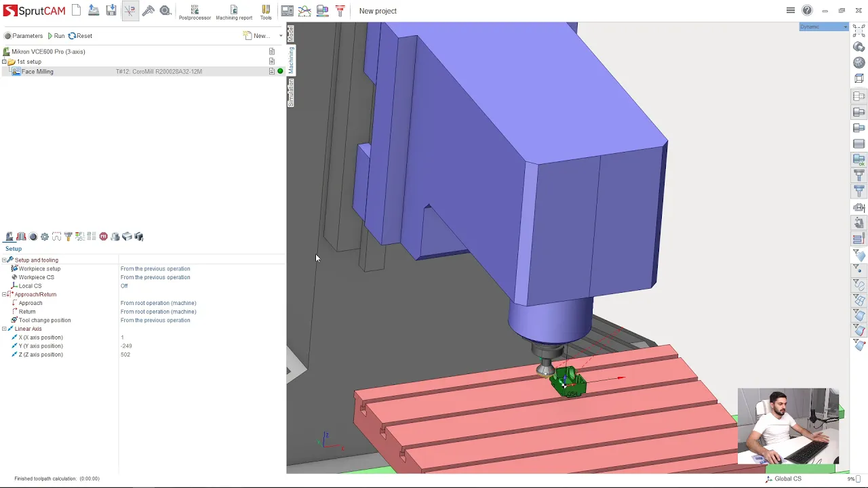Open Workpiece CS value dropdown
Image resolution: width=868 pixels, height=488 pixels.
[155, 277]
